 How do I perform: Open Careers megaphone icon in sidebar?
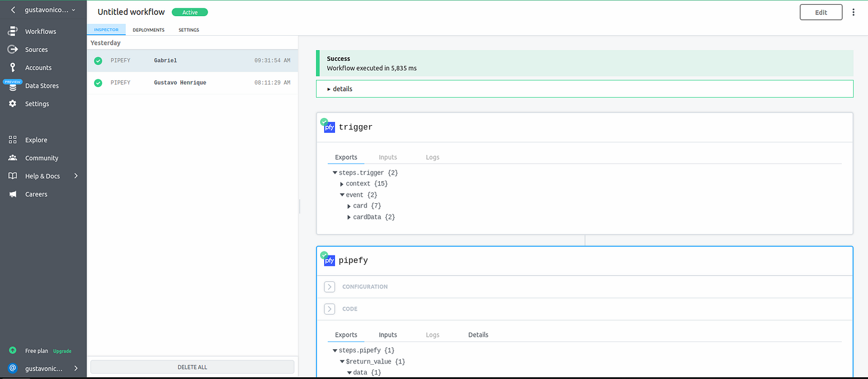[x=13, y=194]
